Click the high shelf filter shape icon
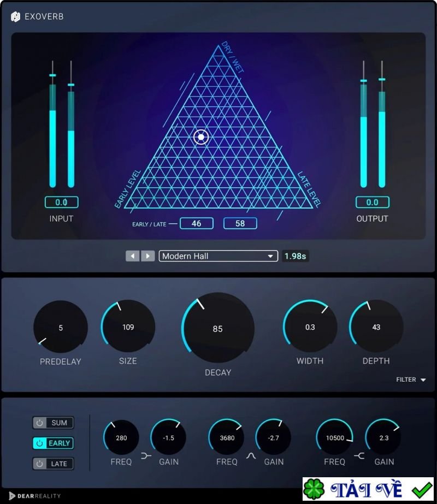This screenshot has width=437, height=504. pyautogui.click(x=359, y=455)
